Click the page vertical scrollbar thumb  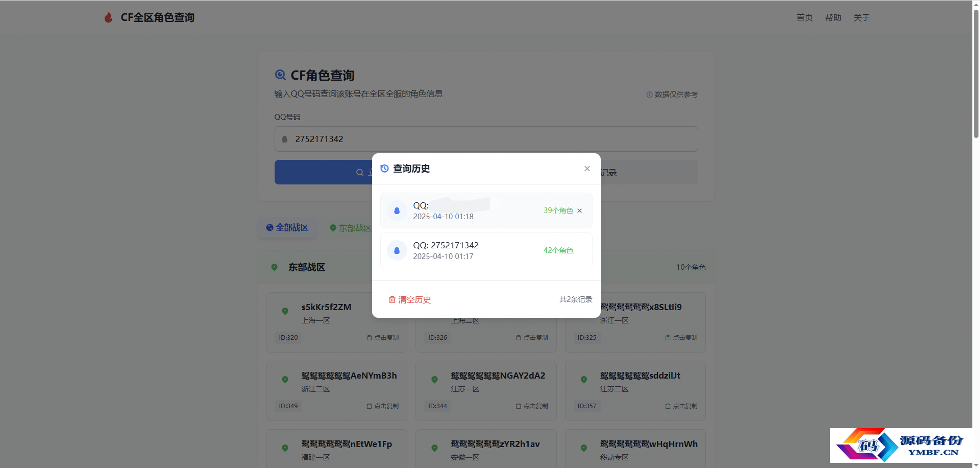[976, 74]
